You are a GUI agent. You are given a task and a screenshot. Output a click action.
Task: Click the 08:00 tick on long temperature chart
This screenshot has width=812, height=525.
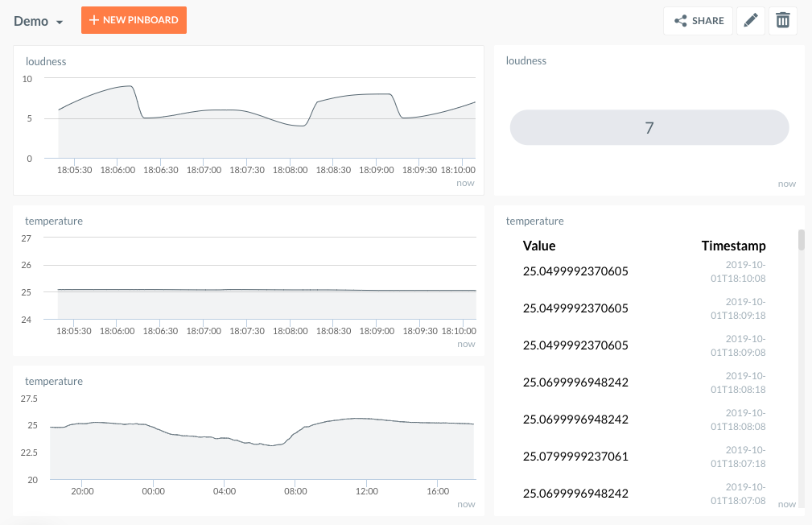(x=295, y=490)
